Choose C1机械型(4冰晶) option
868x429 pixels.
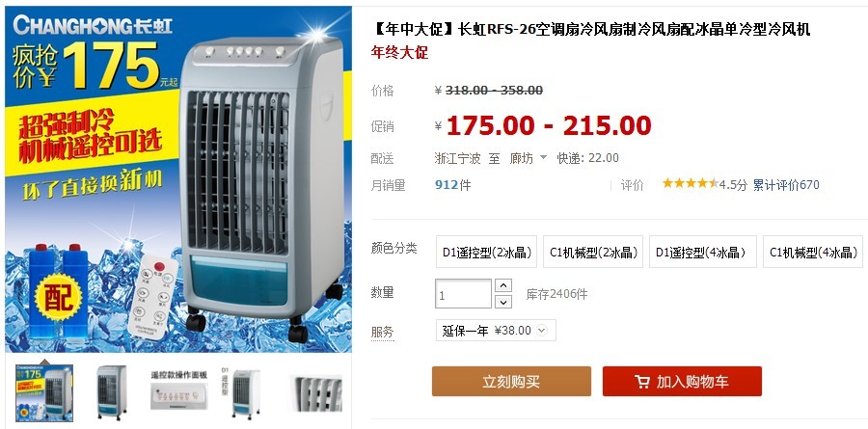813,253
